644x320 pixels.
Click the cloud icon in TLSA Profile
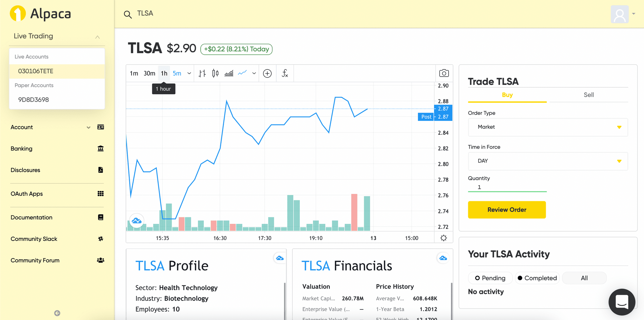point(280,258)
